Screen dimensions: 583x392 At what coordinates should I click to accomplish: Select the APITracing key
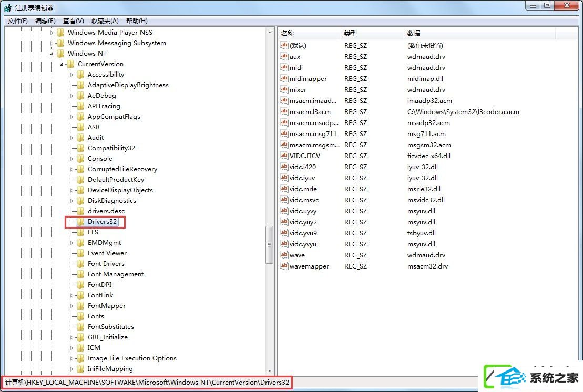click(104, 106)
